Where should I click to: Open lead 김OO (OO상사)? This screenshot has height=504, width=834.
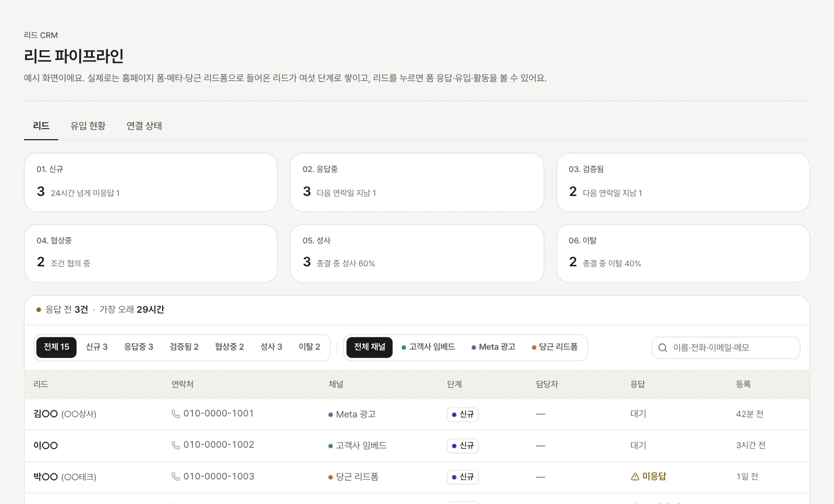tap(65, 414)
